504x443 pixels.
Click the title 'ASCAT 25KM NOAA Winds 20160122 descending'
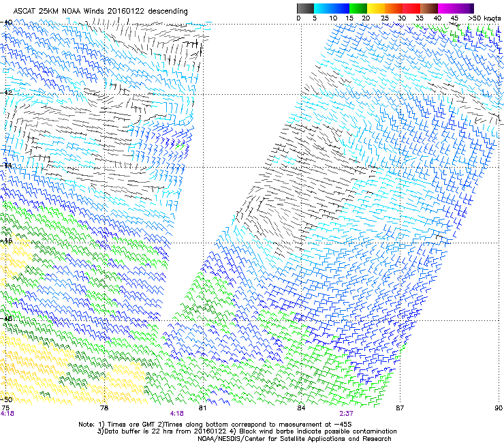100,12
